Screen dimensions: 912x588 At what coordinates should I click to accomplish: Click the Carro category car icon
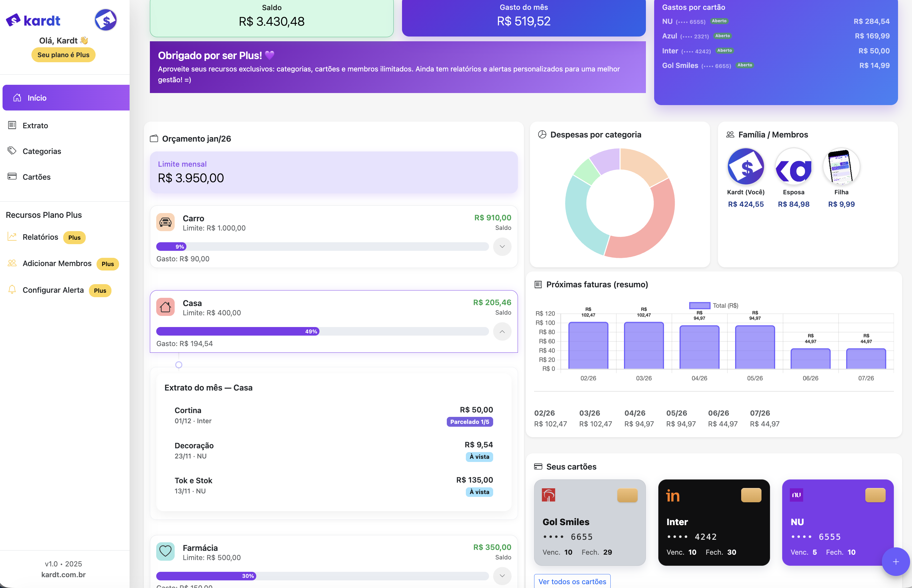click(x=165, y=222)
